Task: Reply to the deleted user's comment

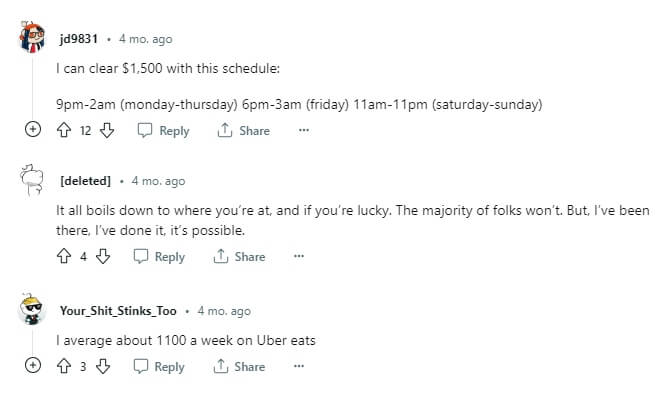Action: tap(159, 256)
